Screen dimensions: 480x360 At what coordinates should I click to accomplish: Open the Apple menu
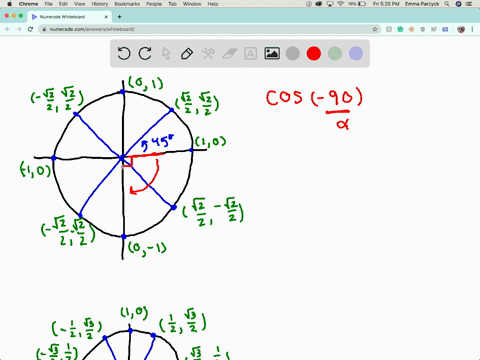click(x=9, y=4)
